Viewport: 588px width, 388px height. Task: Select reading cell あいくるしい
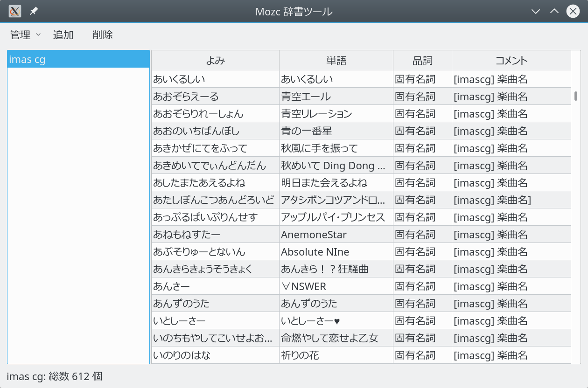(216, 79)
